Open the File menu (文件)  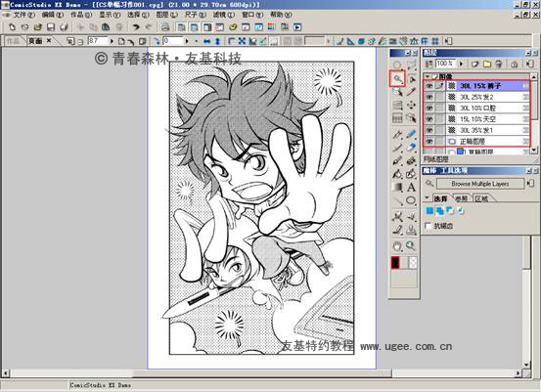pos(24,15)
